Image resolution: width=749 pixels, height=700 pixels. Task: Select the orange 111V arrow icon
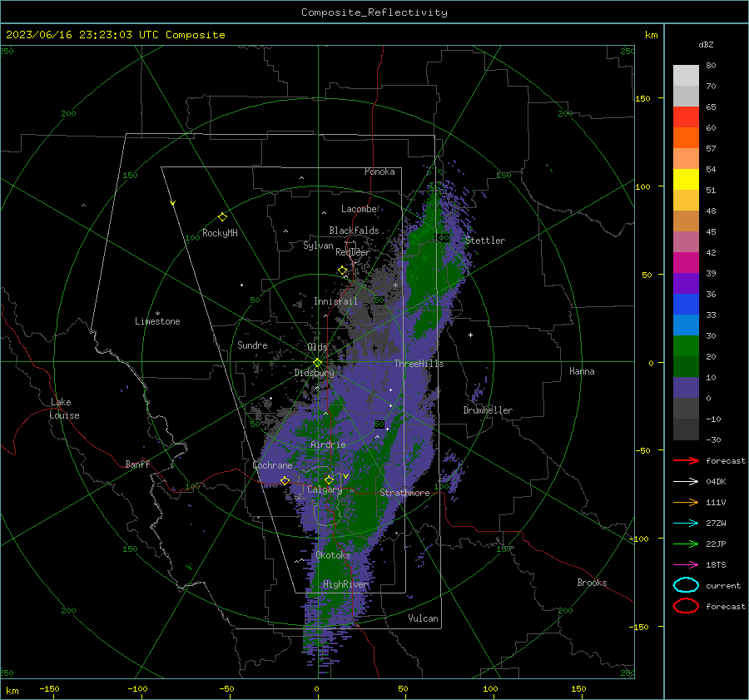686,502
